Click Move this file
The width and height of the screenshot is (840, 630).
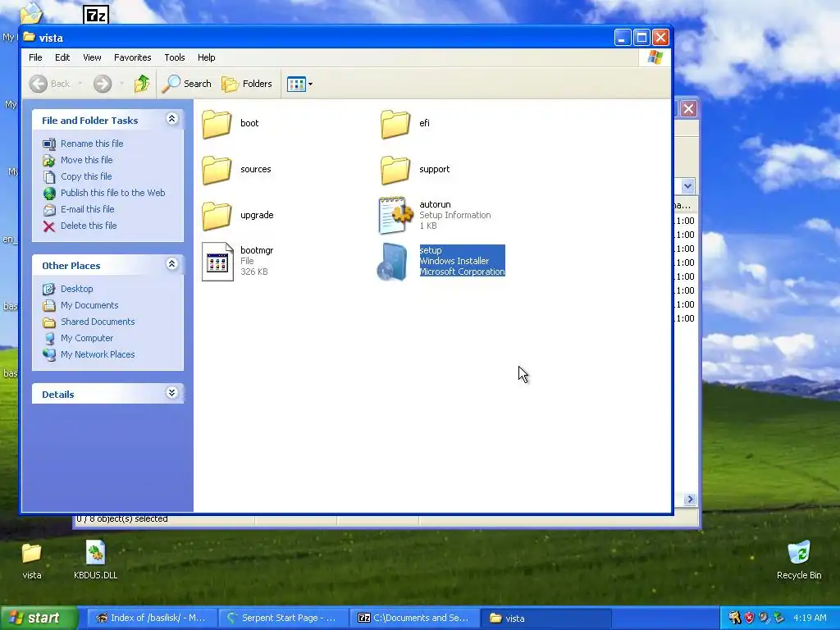point(86,160)
